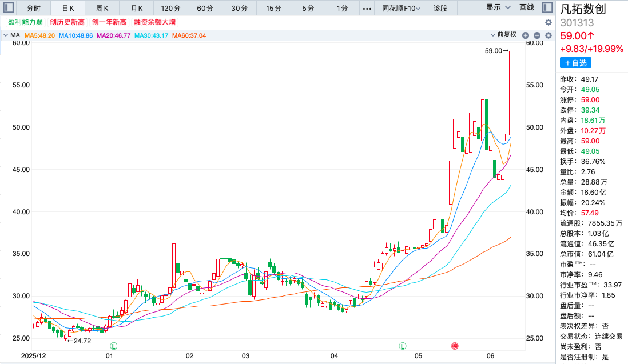Click the green L marker near 01
Screen dimensions: 628x364
point(113,346)
